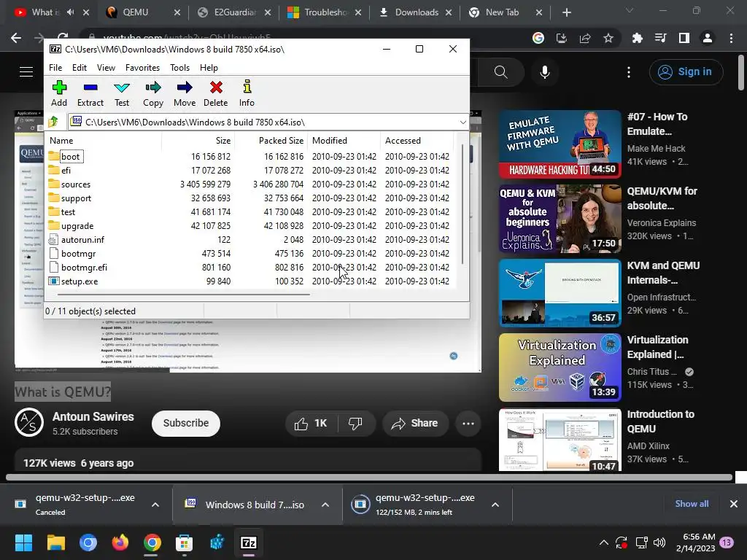Click the 7-Zip horizontal scrollbar

tap(184, 295)
